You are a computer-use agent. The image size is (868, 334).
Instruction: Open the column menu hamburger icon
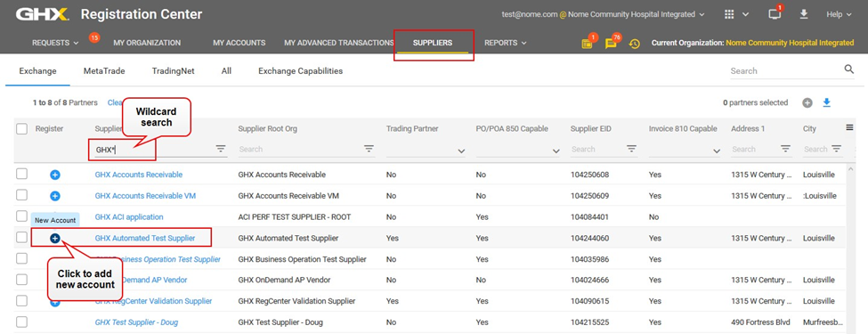[849, 128]
